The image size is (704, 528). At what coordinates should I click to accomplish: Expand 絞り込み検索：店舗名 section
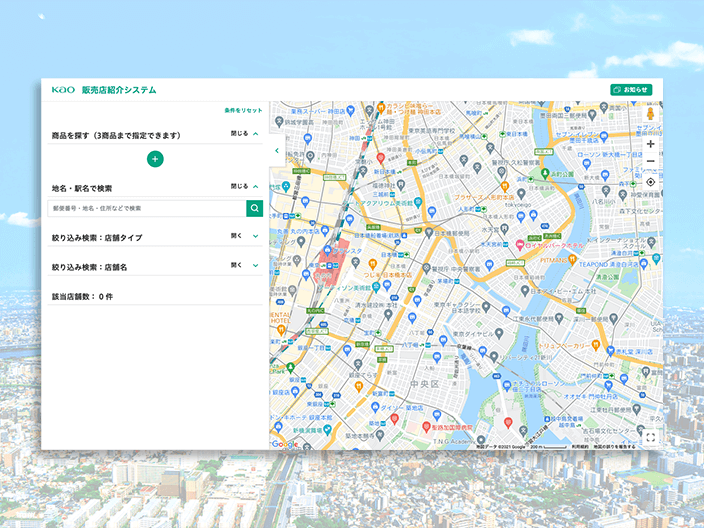click(x=245, y=265)
